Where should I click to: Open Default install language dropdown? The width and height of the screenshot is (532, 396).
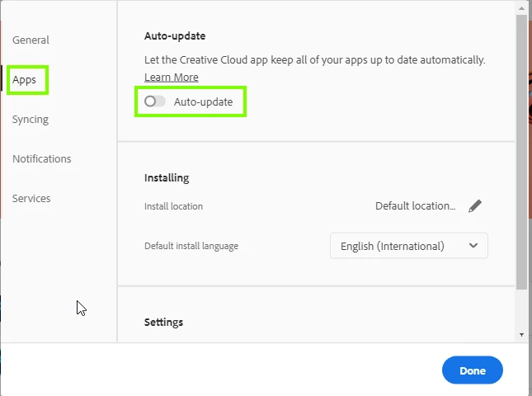point(409,246)
